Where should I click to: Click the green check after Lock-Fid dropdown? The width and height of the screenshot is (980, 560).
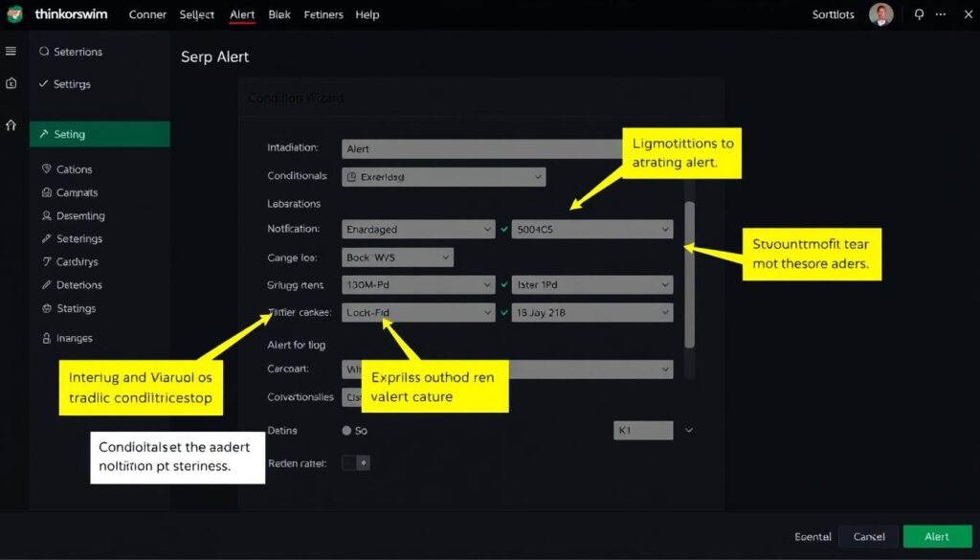[504, 312]
